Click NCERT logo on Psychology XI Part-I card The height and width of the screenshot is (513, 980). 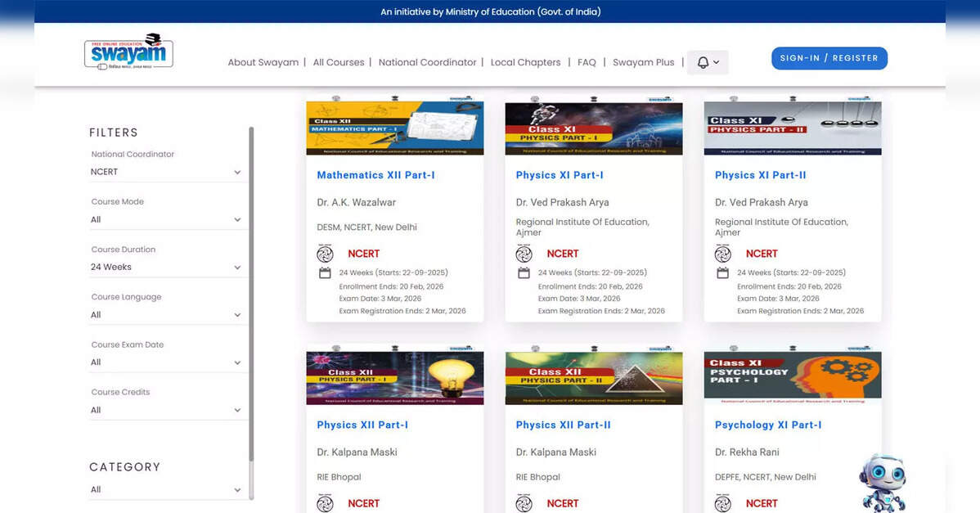(722, 503)
